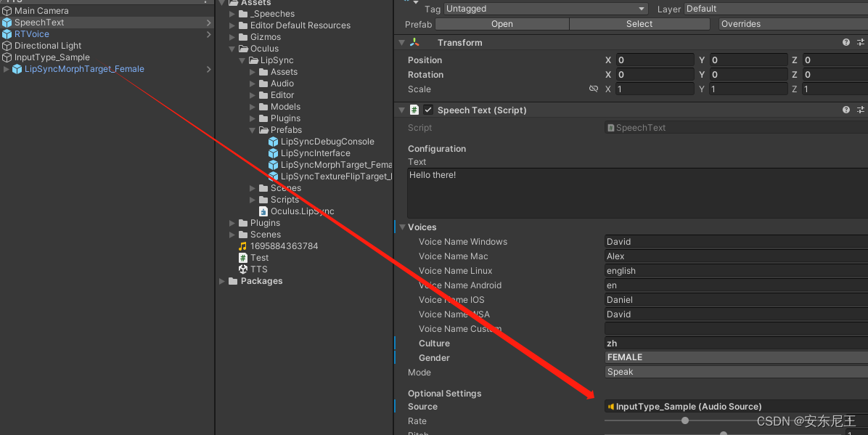This screenshot has height=435, width=868.
Task: Toggle the scale constrain proportions link icon
Action: 594,89
